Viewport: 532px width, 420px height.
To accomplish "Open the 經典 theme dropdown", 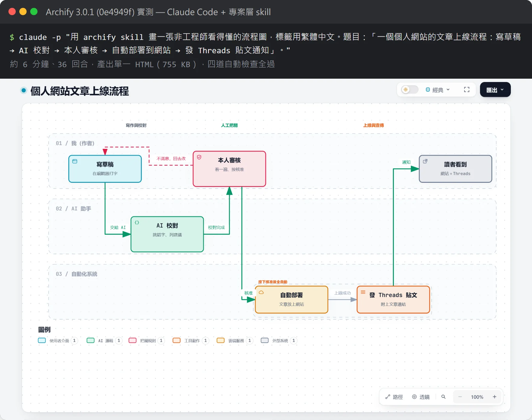I will (438, 90).
